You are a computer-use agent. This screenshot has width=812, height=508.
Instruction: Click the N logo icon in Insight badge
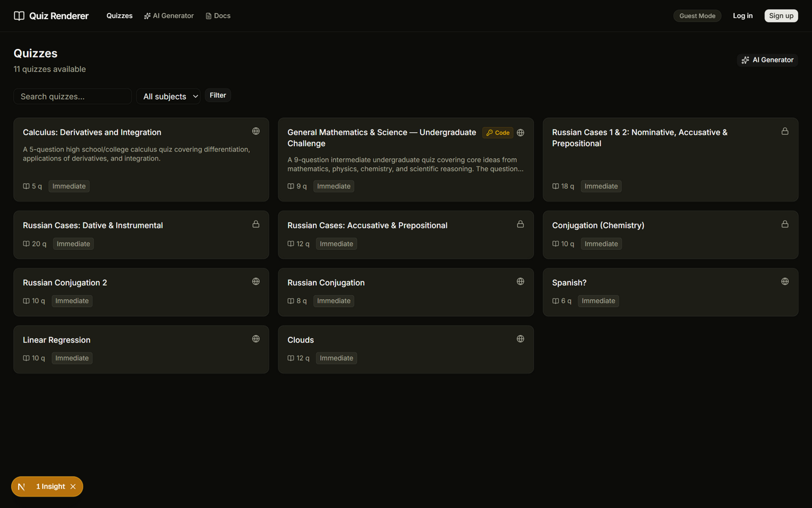[x=21, y=487]
